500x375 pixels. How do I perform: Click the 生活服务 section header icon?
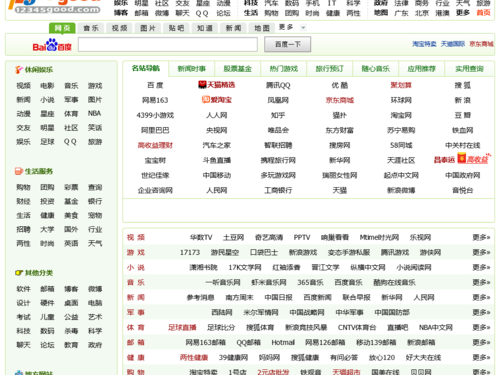19,171
